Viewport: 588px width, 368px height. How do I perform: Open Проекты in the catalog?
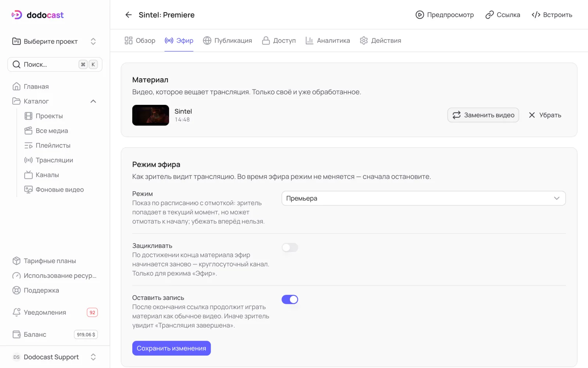coord(61,116)
